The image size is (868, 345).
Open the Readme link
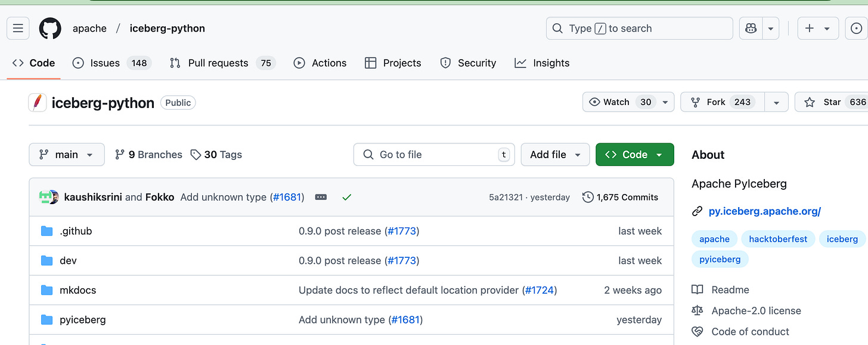pyautogui.click(x=720, y=290)
